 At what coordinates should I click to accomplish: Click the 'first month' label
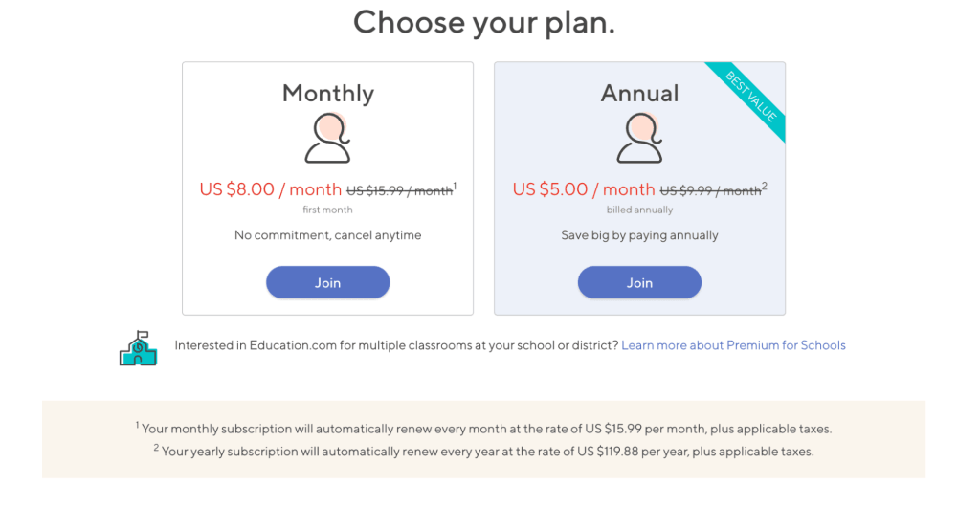coord(327,210)
